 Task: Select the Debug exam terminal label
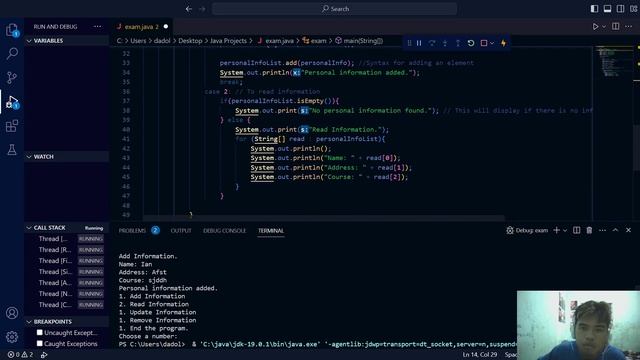(x=527, y=231)
